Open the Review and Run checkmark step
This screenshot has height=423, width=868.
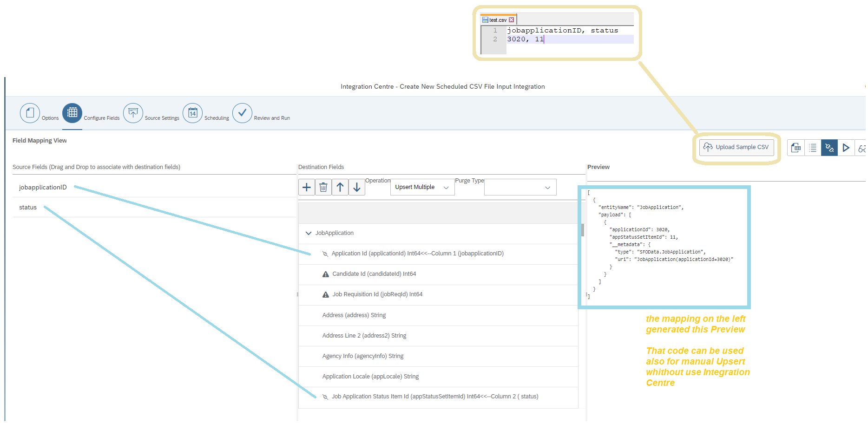[x=242, y=113]
